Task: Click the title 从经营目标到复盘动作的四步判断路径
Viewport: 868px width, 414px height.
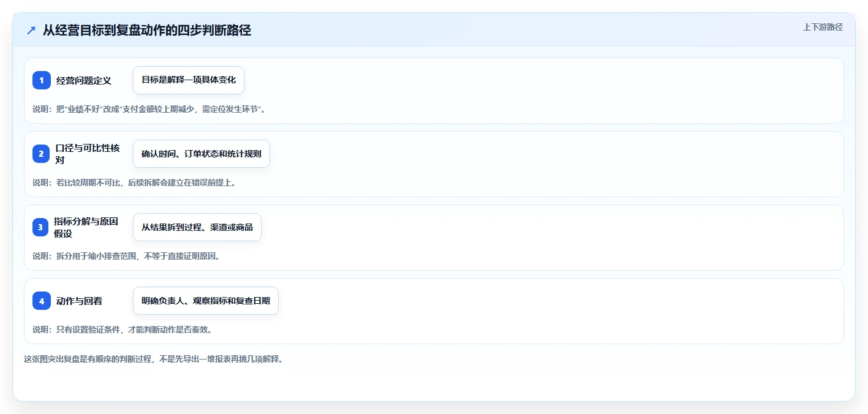Action: [x=147, y=30]
